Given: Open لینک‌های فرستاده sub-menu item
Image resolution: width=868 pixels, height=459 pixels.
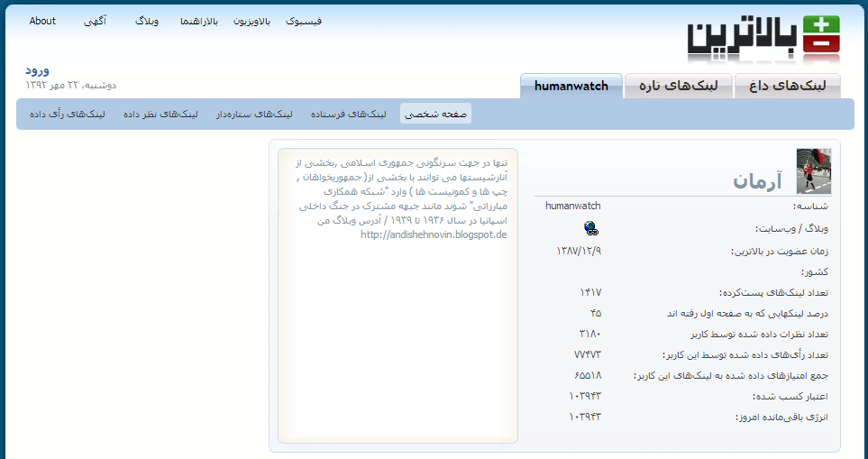Looking at the screenshot, I should [x=349, y=115].
